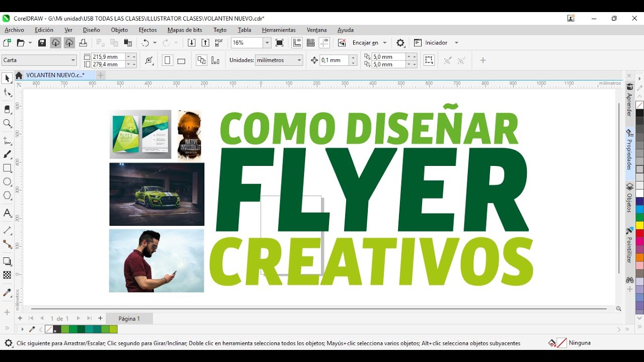Select the Ellipse tool
Screen dimensions: 644x362
7,182
